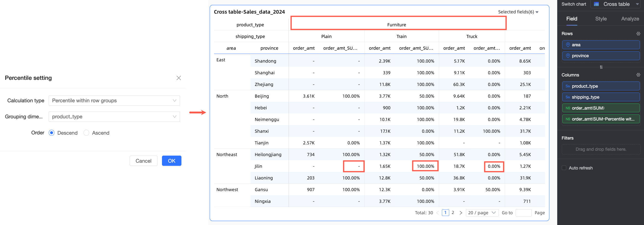Viewport: 644px width, 225px height.
Task: Open the Columns settings gear
Action: [638, 75]
